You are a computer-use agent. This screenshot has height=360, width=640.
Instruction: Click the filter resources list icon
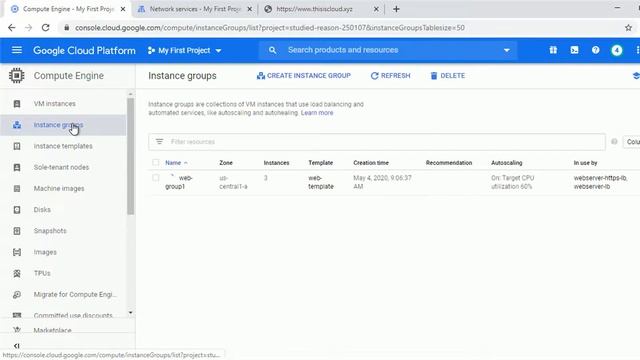159,142
